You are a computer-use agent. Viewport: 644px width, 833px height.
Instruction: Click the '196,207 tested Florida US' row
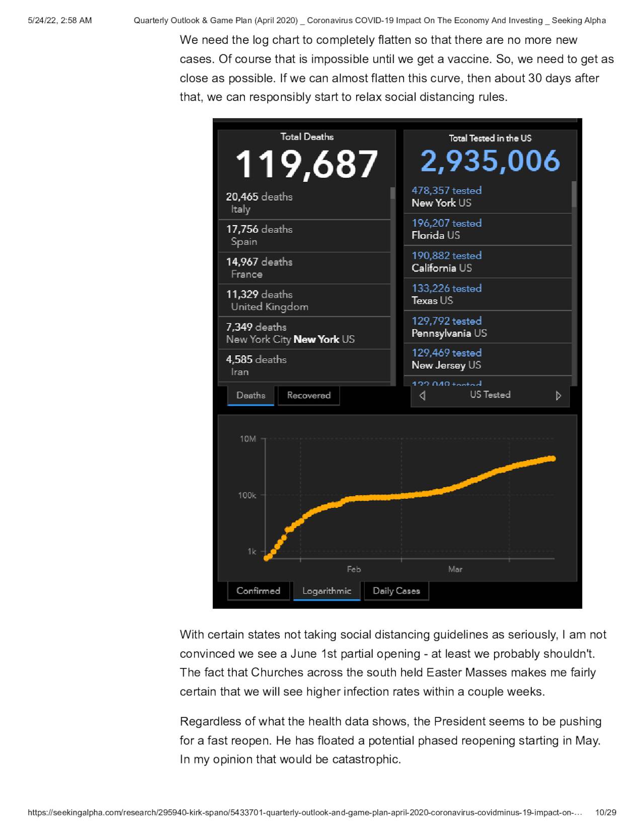pyautogui.click(x=488, y=229)
